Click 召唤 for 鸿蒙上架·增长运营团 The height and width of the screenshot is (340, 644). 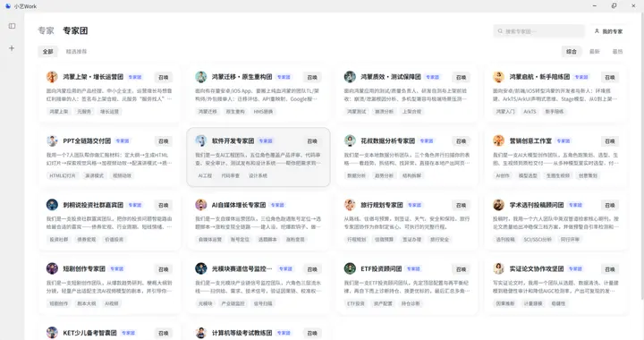[164, 77]
